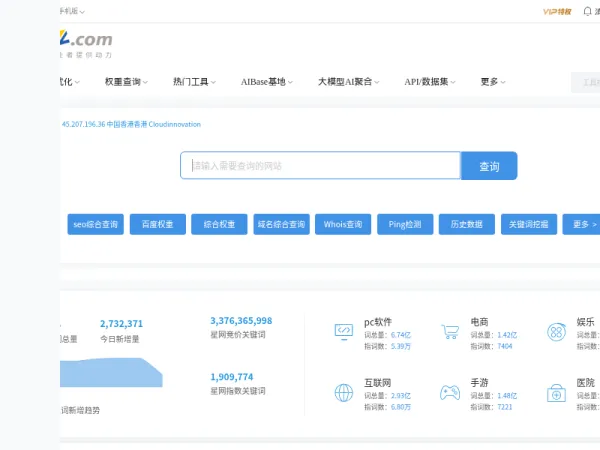Image resolution: width=600 pixels, height=450 pixels.
Task: Click the VIP特权 link
Action: tap(557, 12)
